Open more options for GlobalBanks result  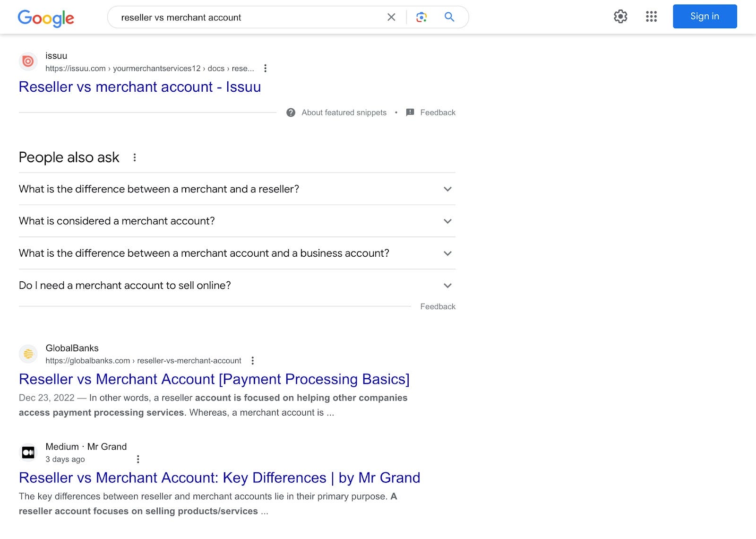pos(253,361)
